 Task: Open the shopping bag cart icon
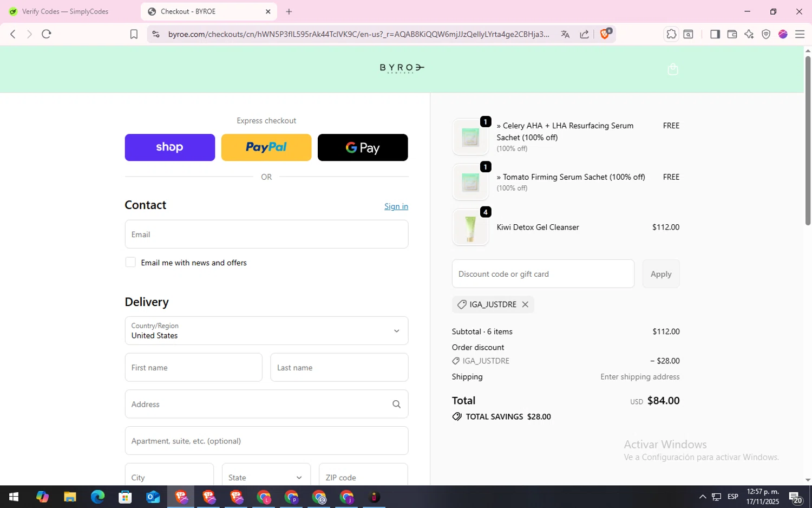pos(673,69)
